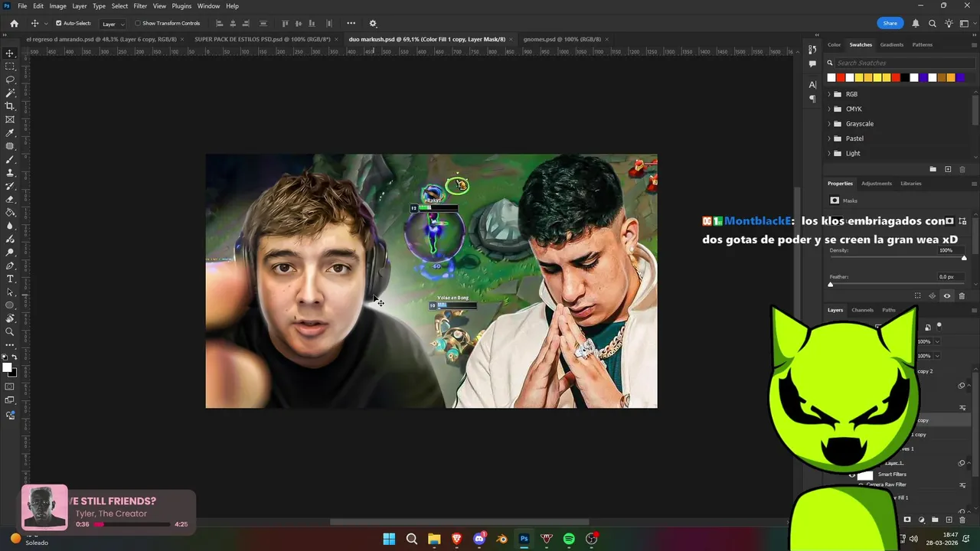Select the Eyedropper tool
Viewport: 980px width, 551px height.
point(10,133)
